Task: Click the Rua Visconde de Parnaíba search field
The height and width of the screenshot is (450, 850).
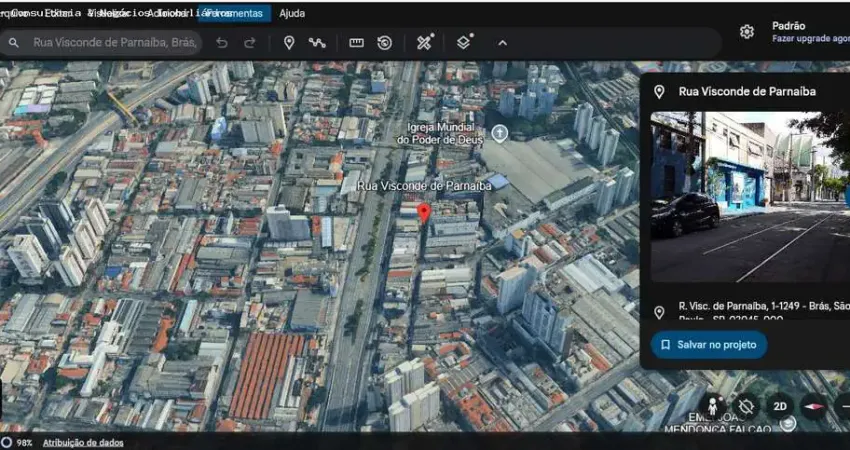Action: pyautogui.click(x=115, y=43)
